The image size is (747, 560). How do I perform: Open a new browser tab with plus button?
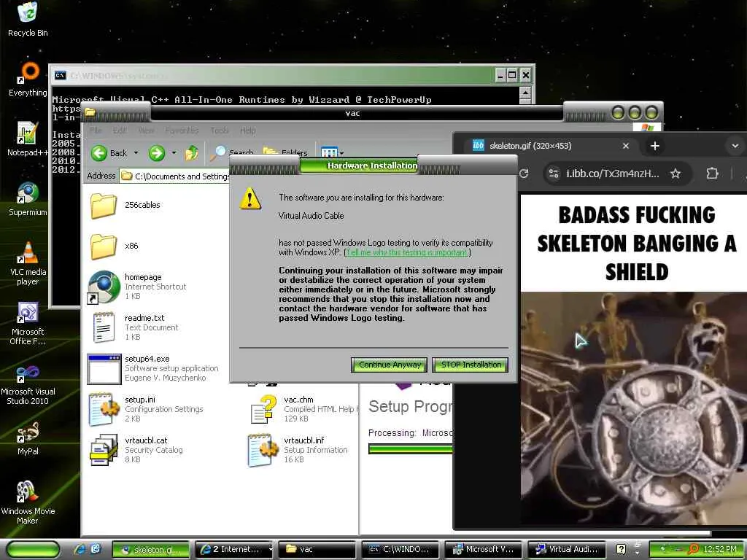[654, 146]
